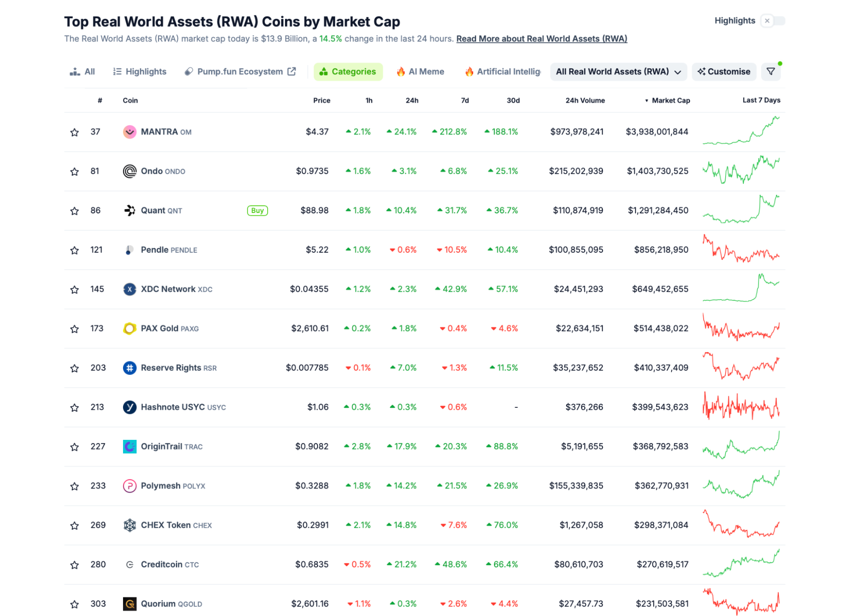The image size is (866, 616).
Task: Click the Buy button for Quant
Action: tap(257, 210)
